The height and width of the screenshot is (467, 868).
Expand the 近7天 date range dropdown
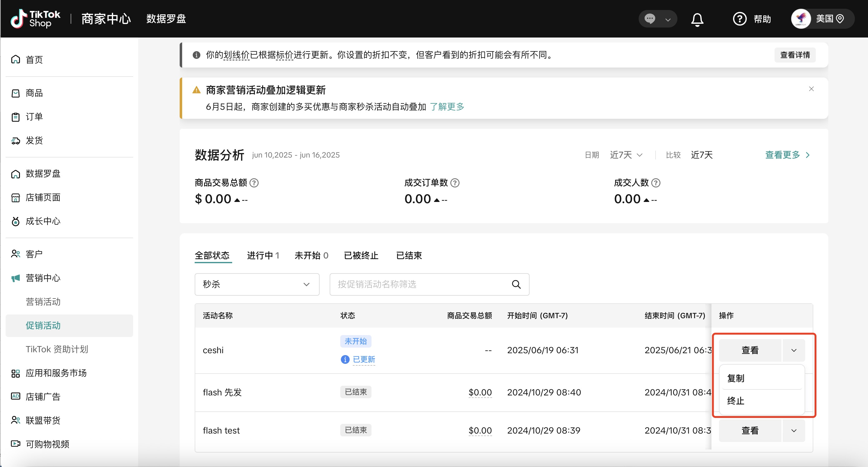coord(626,155)
